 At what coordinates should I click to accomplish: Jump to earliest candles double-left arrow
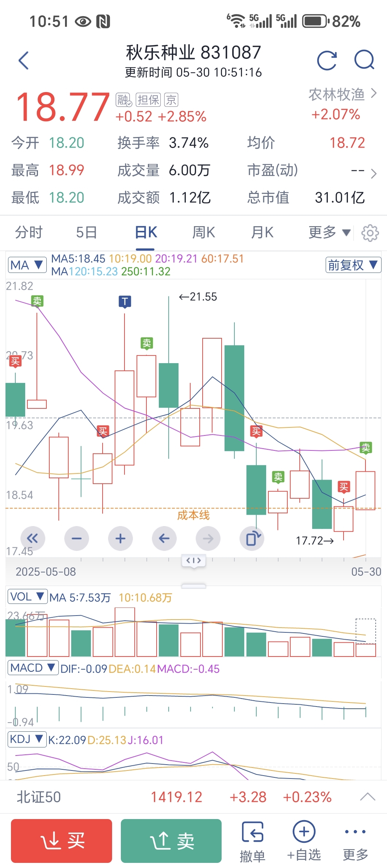[33, 538]
